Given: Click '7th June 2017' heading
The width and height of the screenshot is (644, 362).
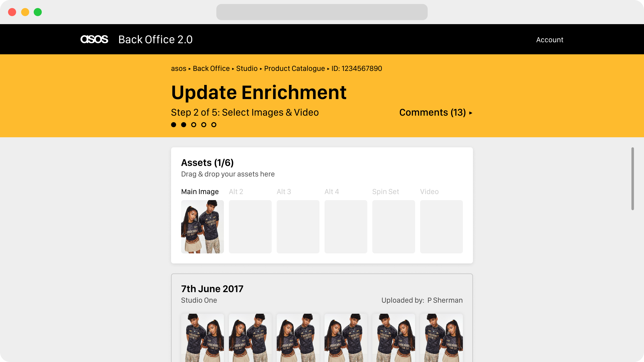Looking at the screenshot, I should (212, 289).
